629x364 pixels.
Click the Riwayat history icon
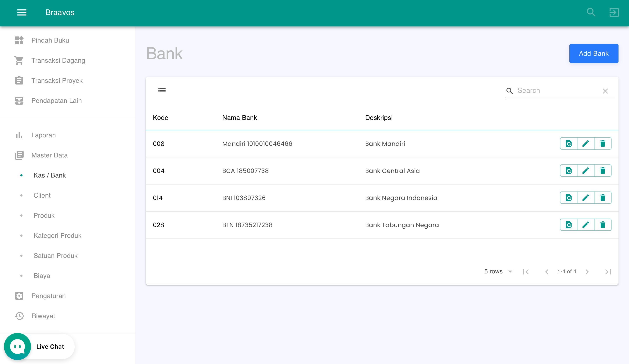coord(19,316)
